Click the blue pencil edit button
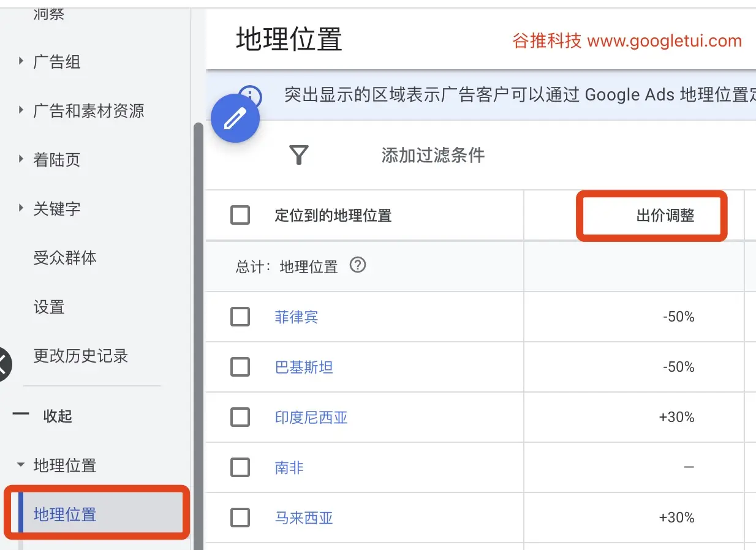The image size is (756, 550). [235, 119]
